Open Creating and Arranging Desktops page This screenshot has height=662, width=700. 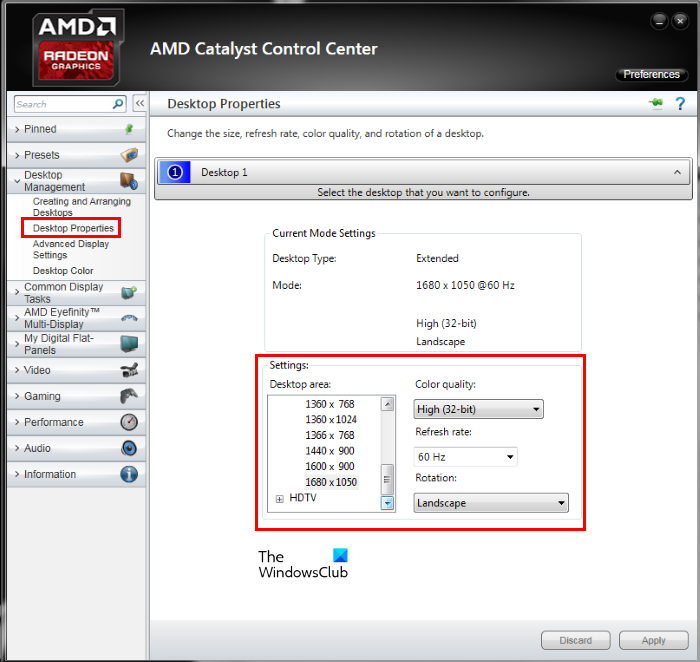[82, 207]
